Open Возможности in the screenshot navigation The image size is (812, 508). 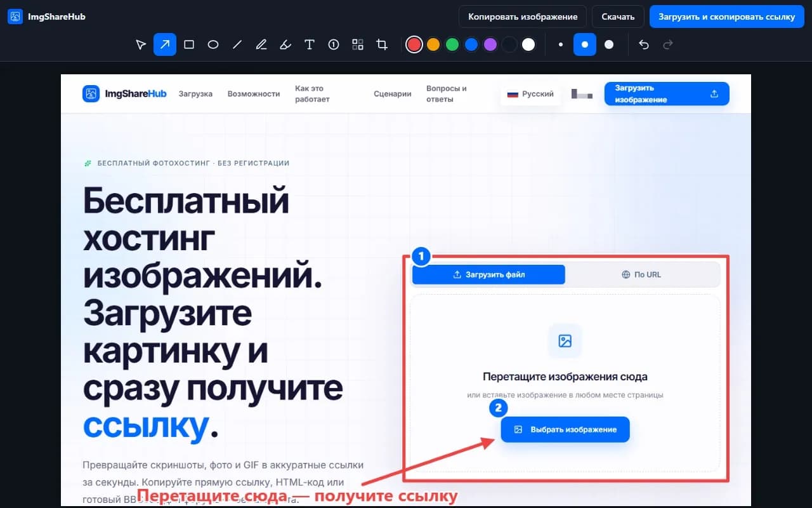click(254, 94)
